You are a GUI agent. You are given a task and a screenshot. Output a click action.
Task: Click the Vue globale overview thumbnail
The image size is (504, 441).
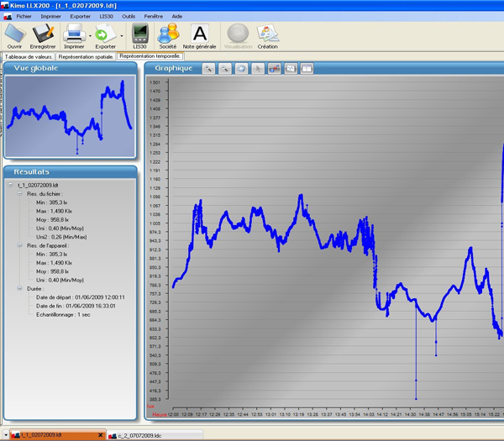tap(70, 117)
